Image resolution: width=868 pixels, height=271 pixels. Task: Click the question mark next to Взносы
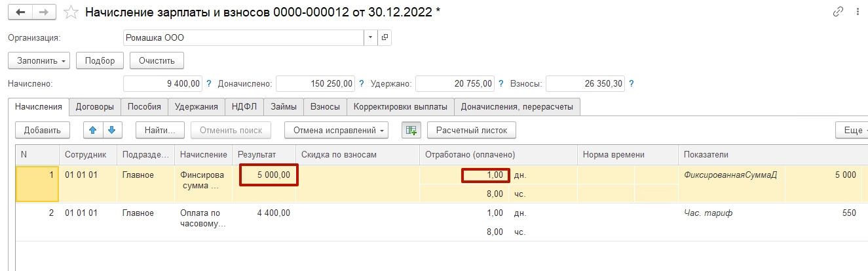pyautogui.click(x=632, y=84)
